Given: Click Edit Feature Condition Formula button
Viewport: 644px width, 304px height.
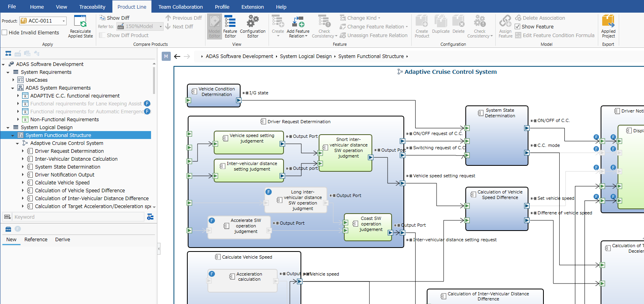Looking at the screenshot, I should click(554, 35).
